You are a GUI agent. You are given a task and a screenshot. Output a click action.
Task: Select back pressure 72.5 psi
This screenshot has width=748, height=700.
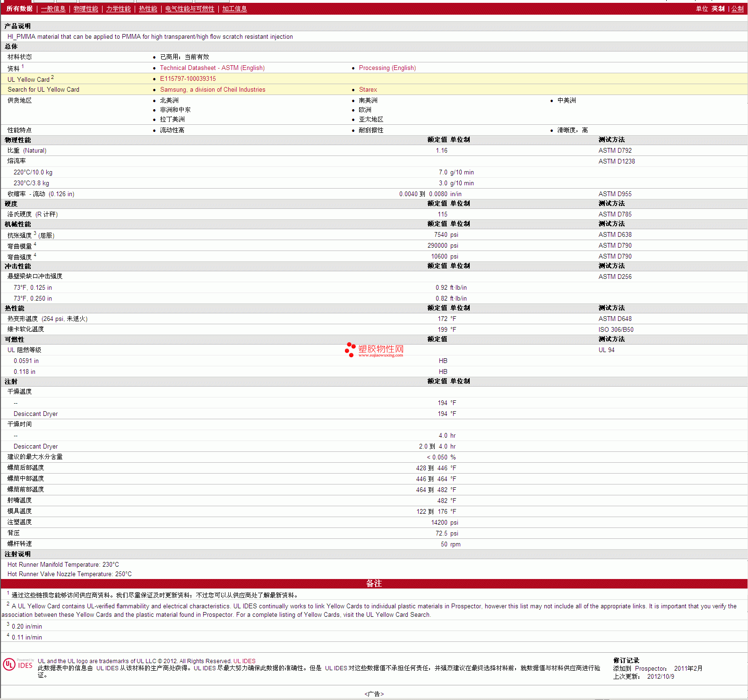(x=447, y=533)
